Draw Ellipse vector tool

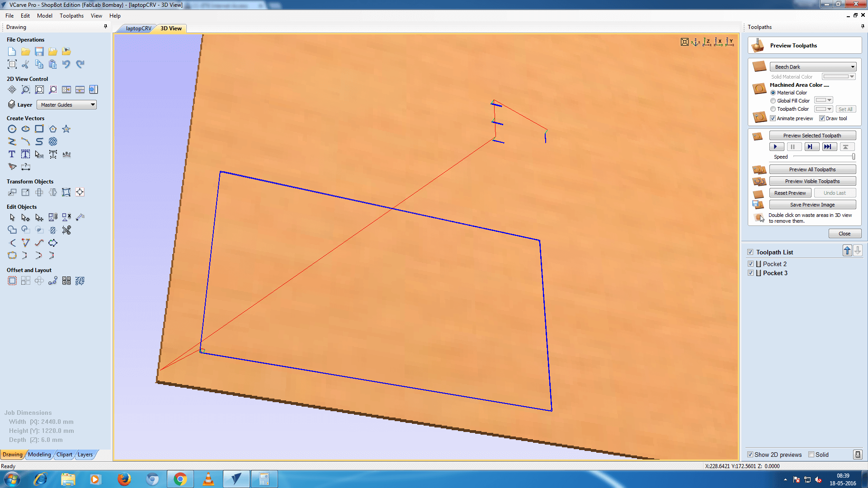pos(26,129)
